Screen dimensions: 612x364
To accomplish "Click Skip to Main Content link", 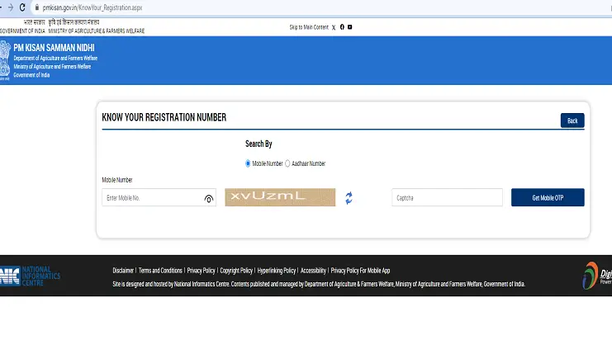I will point(308,27).
